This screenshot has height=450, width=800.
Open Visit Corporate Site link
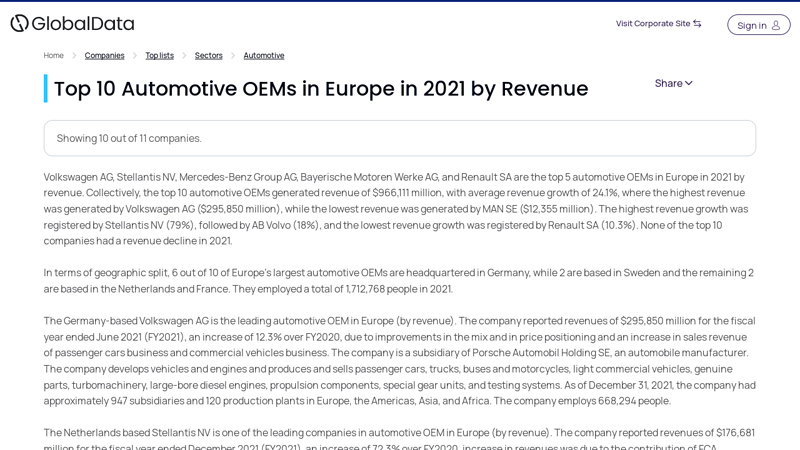pos(659,23)
